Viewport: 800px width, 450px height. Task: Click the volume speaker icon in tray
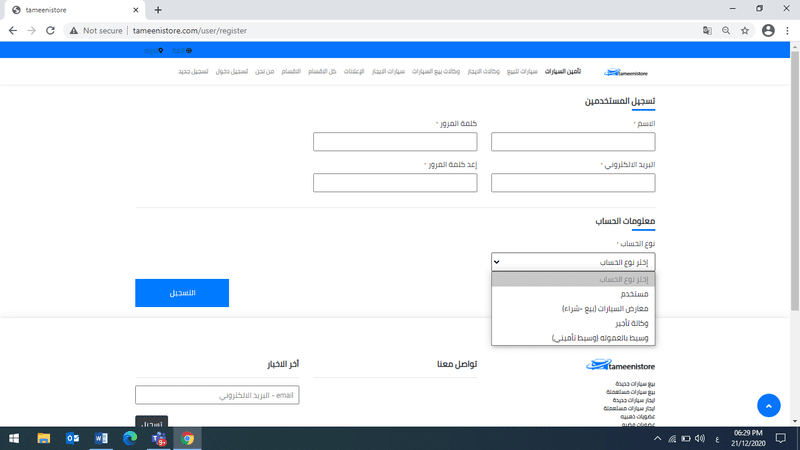pos(700,438)
